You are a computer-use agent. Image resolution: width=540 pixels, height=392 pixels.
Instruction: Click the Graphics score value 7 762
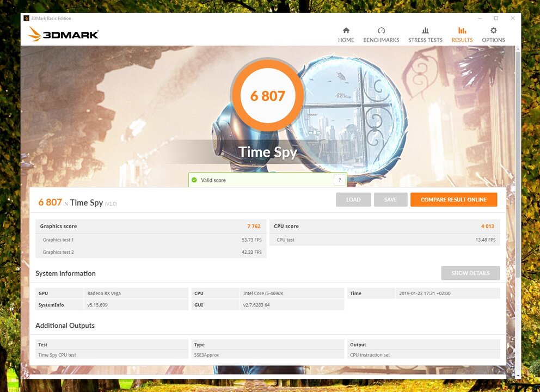(254, 226)
